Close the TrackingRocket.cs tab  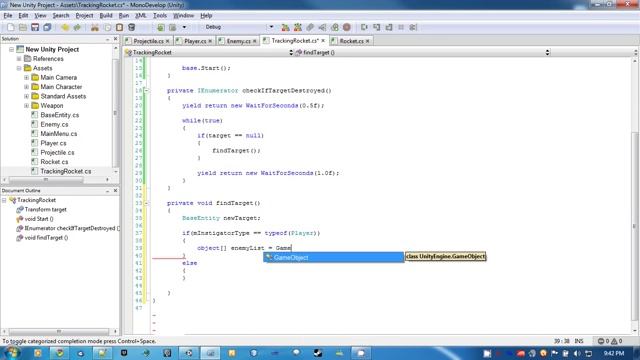tap(323, 41)
